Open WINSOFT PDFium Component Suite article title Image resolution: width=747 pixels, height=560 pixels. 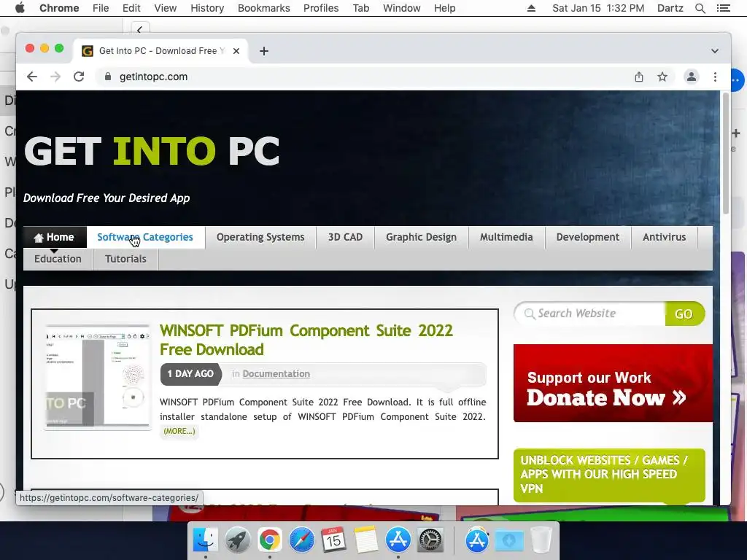coord(306,340)
